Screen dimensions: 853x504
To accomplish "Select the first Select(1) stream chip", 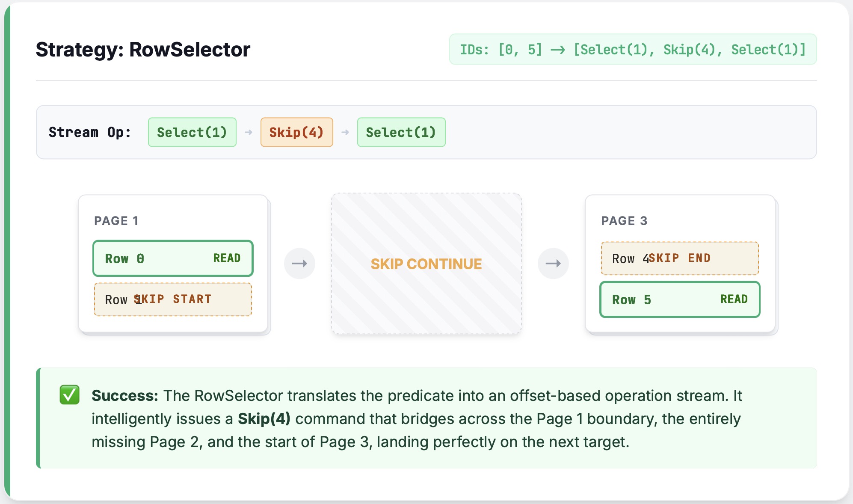I will [x=192, y=133].
